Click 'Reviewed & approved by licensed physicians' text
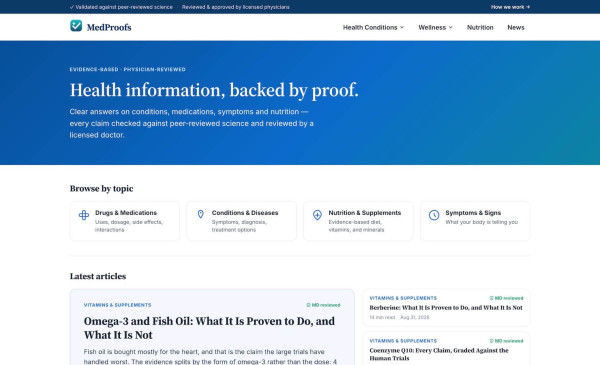The image size is (600, 365). [236, 7]
